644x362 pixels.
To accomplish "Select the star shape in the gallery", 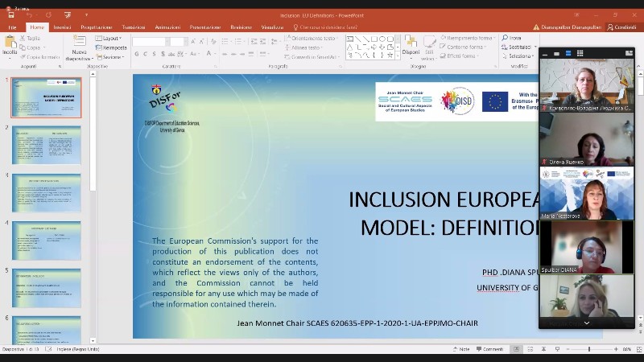I will 390,55.
